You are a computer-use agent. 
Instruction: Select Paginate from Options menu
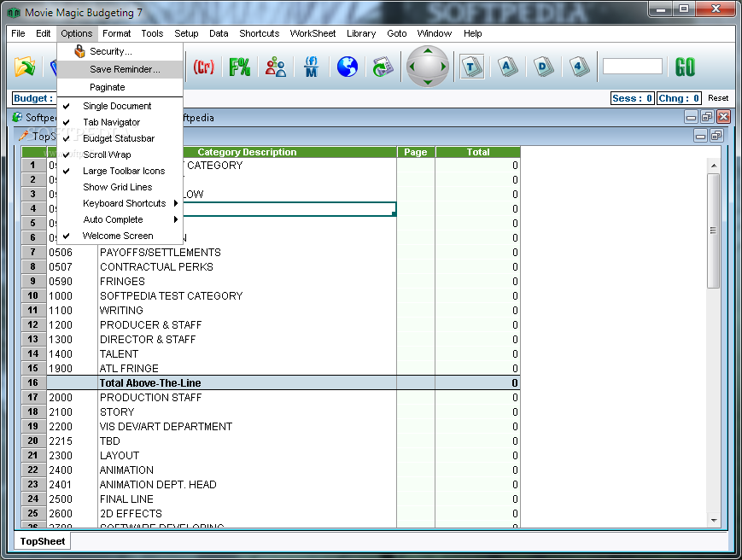[x=120, y=87]
